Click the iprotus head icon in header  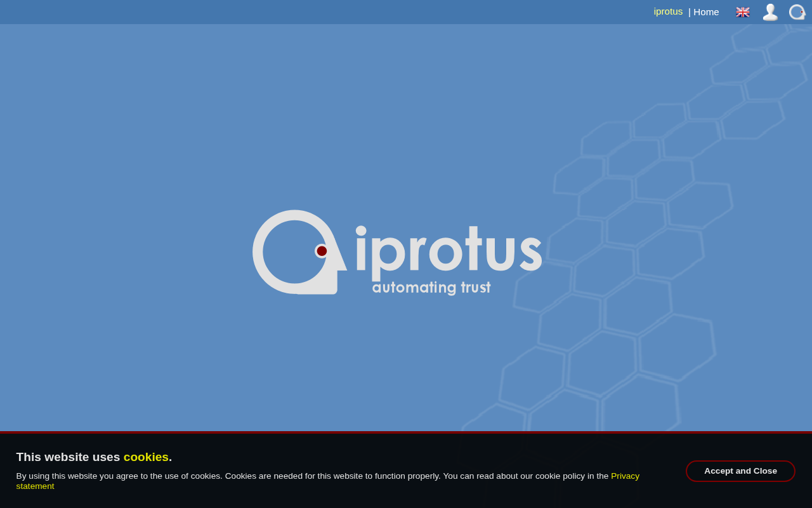point(797,12)
